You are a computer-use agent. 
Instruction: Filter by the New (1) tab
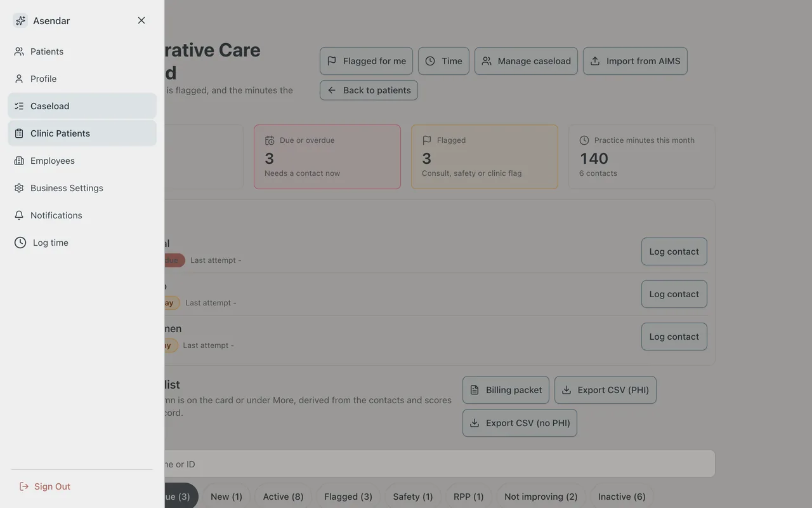click(226, 497)
